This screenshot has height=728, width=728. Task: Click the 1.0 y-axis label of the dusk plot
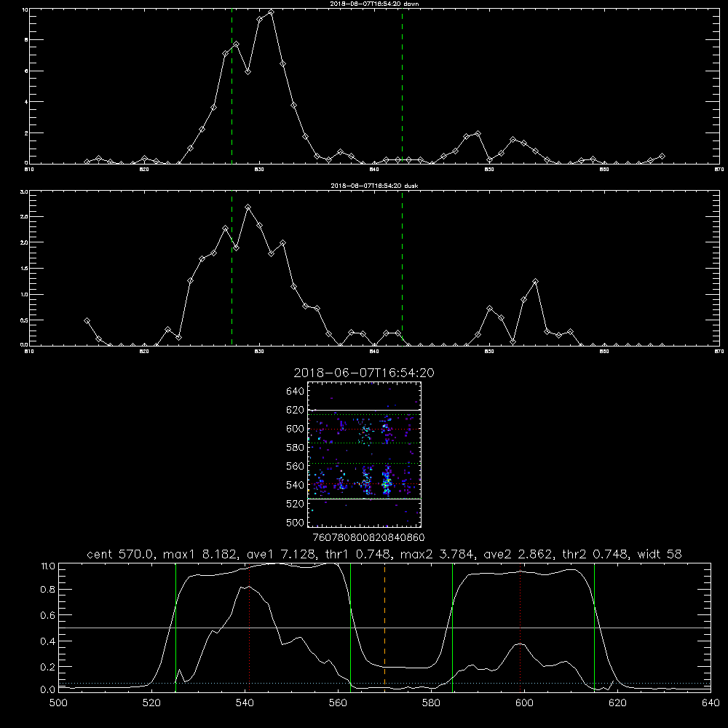coord(25,294)
